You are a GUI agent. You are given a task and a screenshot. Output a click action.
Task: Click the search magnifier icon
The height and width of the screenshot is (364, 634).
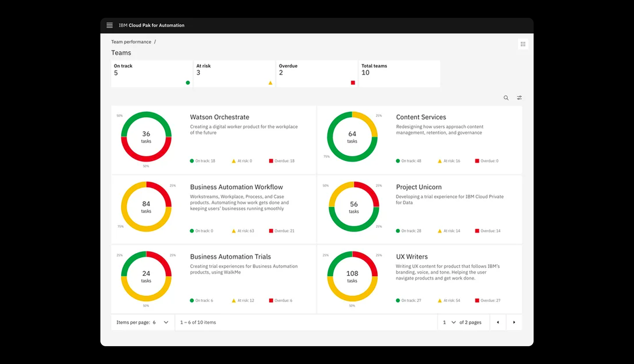[x=506, y=98]
